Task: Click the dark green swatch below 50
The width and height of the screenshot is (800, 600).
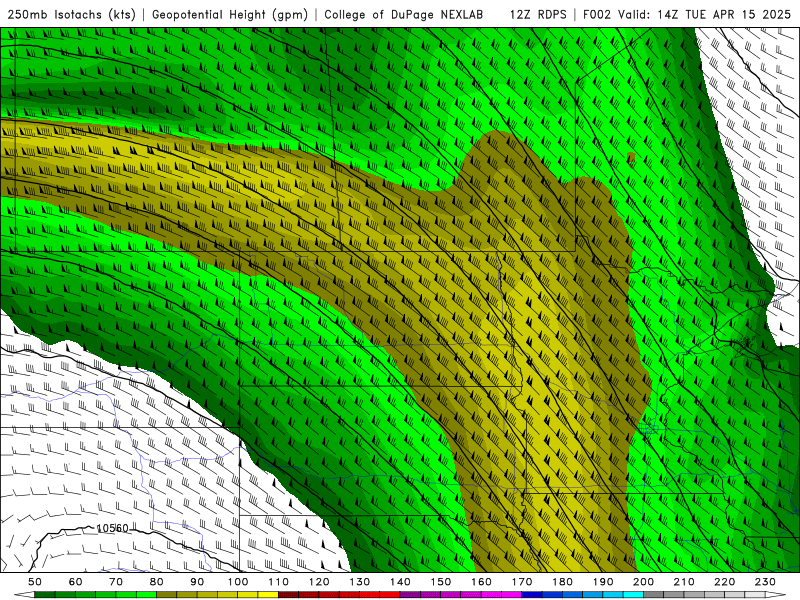Action: click(x=45, y=595)
